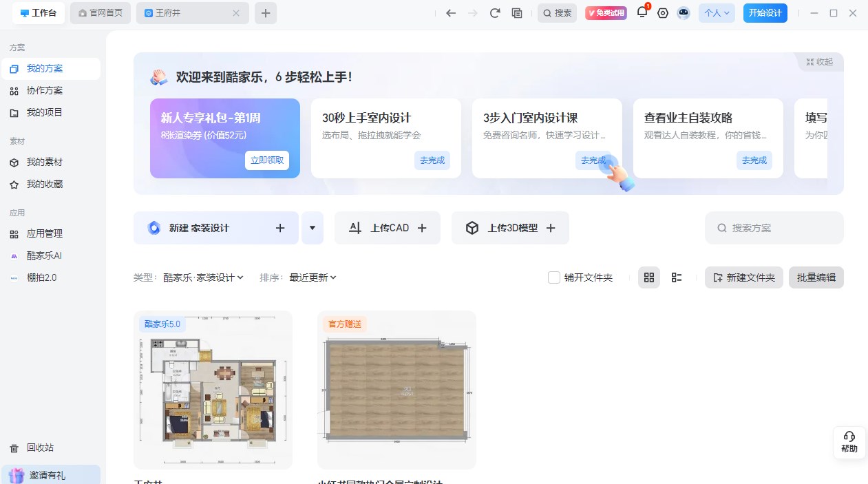The image size is (868, 484).
Task: Open the hexagon settings icon
Action: pos(663,13)
